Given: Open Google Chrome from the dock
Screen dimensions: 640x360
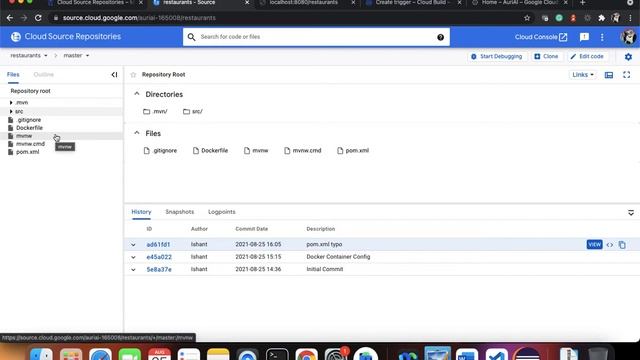Looking at the screenshot, I should click(x=306, y=354).
